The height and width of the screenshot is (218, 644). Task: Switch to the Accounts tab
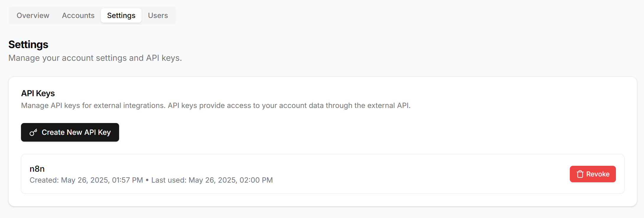coord(78,15)
